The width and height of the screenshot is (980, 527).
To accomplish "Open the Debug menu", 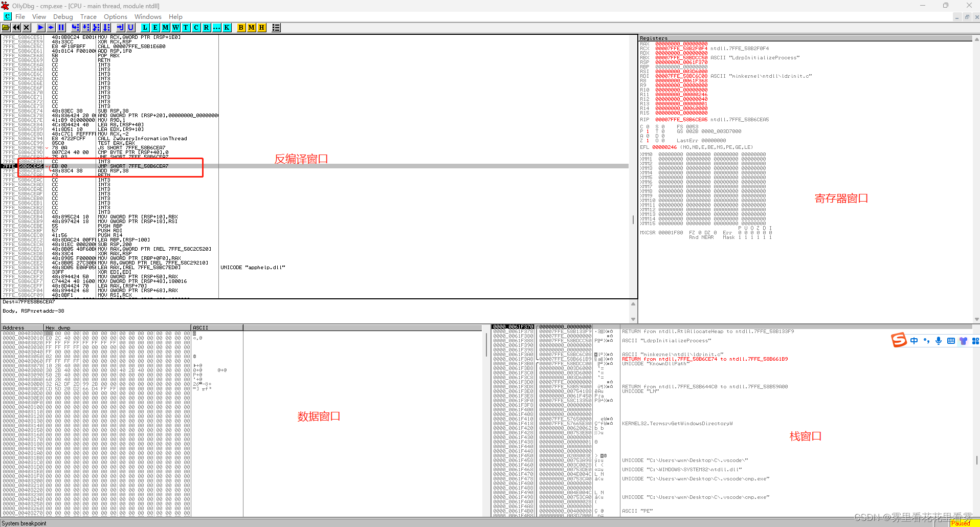I will [63, 17].
